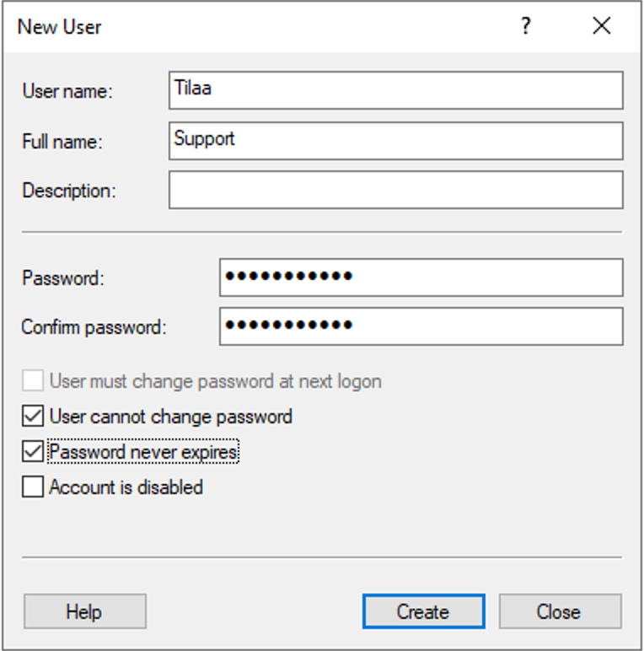
Task: Open the Help button at the bottom left
Action: [x=85, y=611]
